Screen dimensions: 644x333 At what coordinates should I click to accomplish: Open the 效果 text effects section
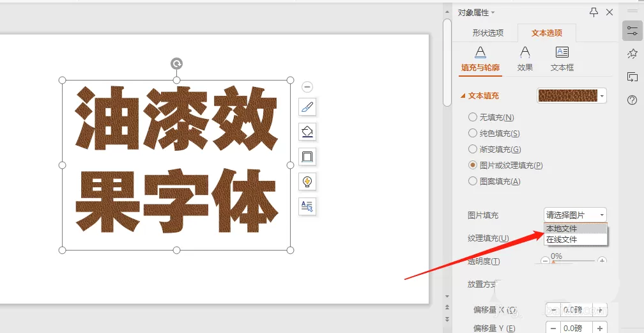pos(525,59)
